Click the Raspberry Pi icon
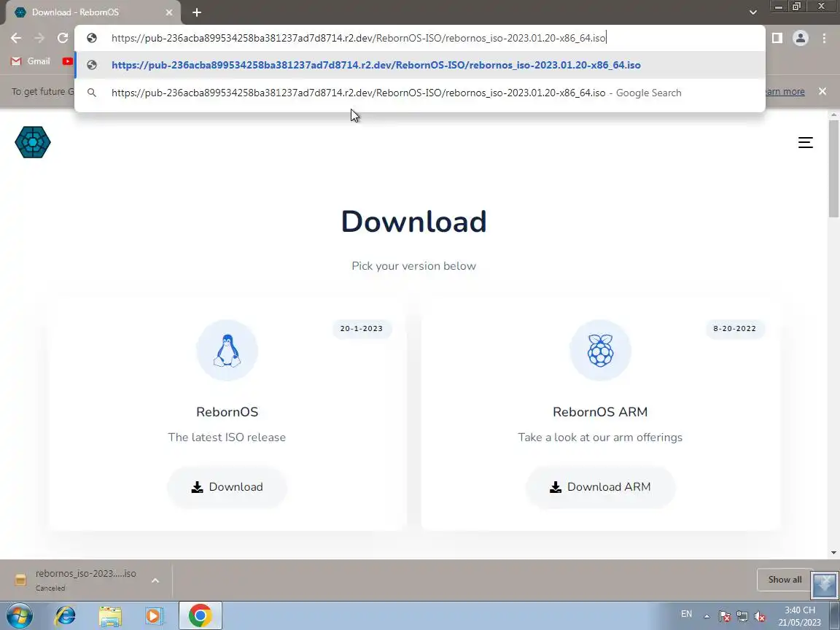The width and height of the screenshot is (840, 630). [600, 350]
